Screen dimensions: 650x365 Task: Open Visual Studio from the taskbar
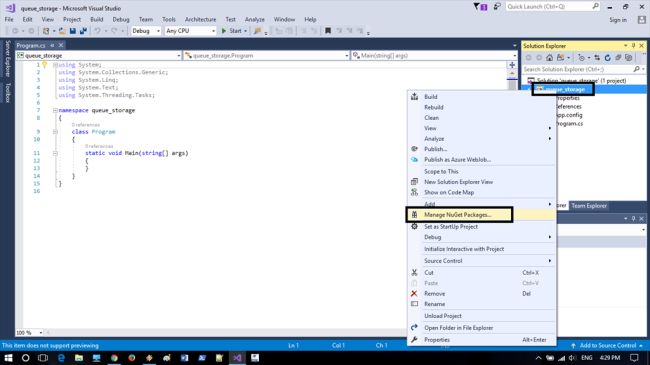pyautogui.click(x=237, y=358)
